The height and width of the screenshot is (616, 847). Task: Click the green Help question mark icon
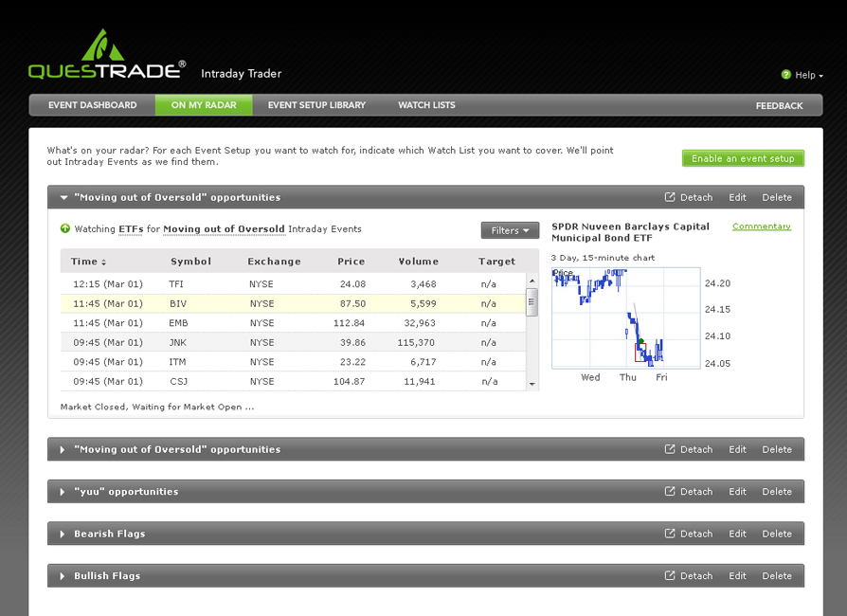(786, 75)
